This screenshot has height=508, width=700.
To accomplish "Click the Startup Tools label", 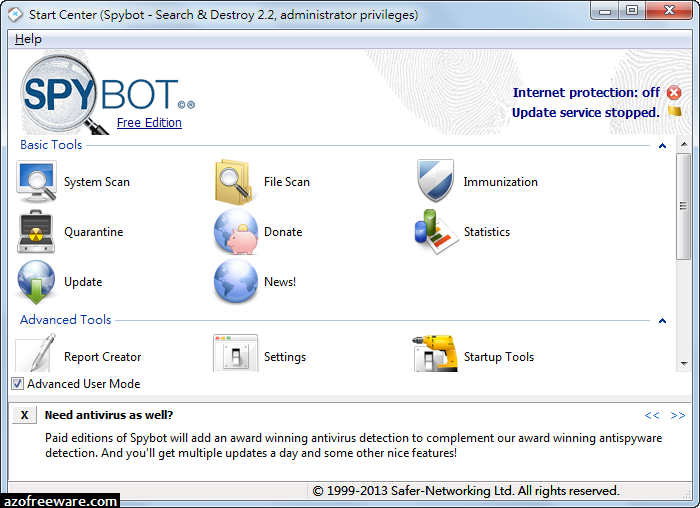I will pyautogui.click(x=499, y=357).
